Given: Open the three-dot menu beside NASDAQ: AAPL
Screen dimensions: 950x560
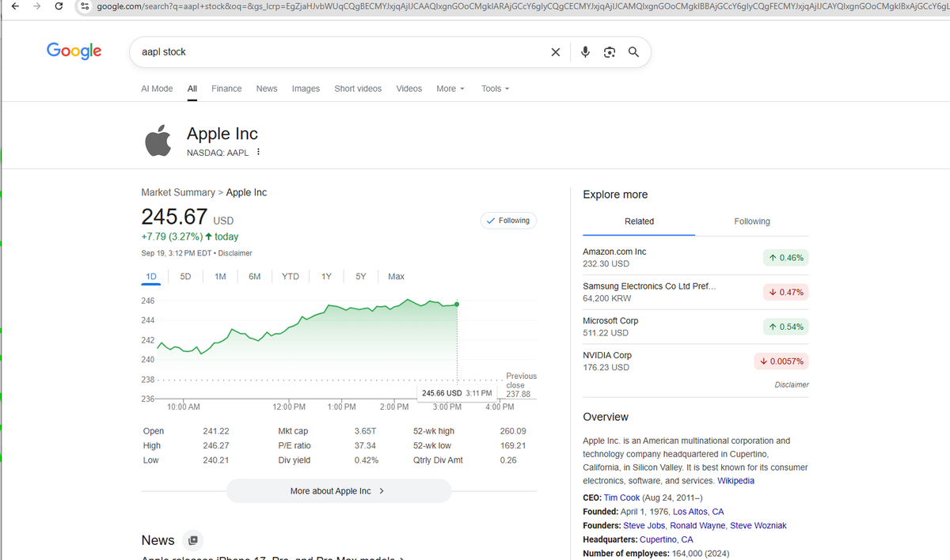Looking at the screenshot, I should click(259, 153).
